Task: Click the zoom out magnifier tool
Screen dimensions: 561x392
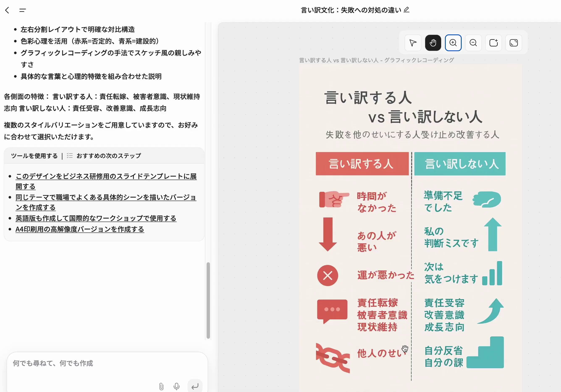Action: point(473,43)
